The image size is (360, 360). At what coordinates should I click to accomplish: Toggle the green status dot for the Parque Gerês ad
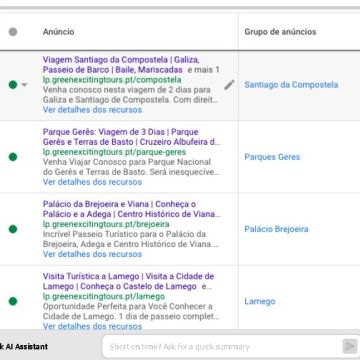tap(13, 157)
